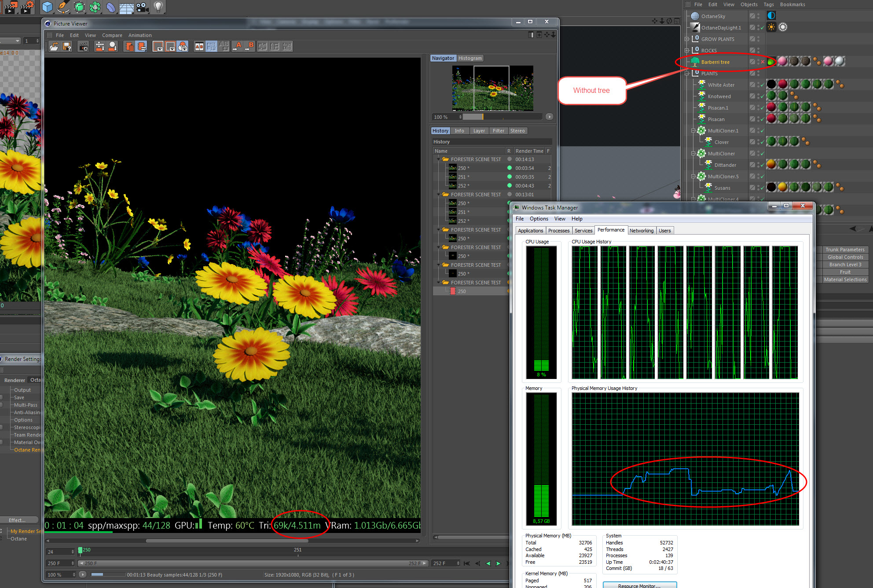The width and height of the screenshot is (873, 588).
Task: Click the AB Compare toggle icon
Action: tap(199, 47)
